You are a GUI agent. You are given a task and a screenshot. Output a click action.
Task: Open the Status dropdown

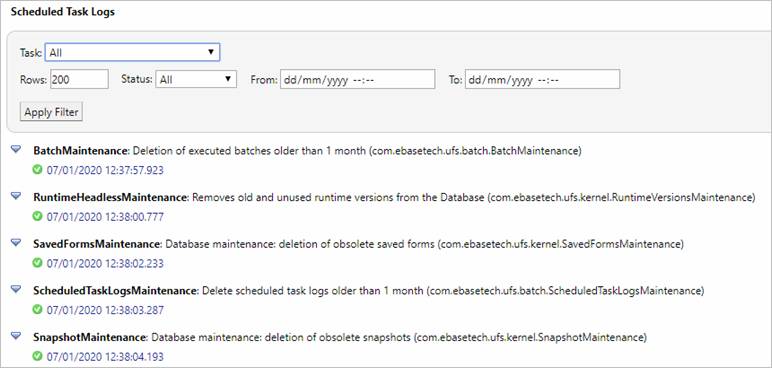pyautogui.click(x=196, y=79)
